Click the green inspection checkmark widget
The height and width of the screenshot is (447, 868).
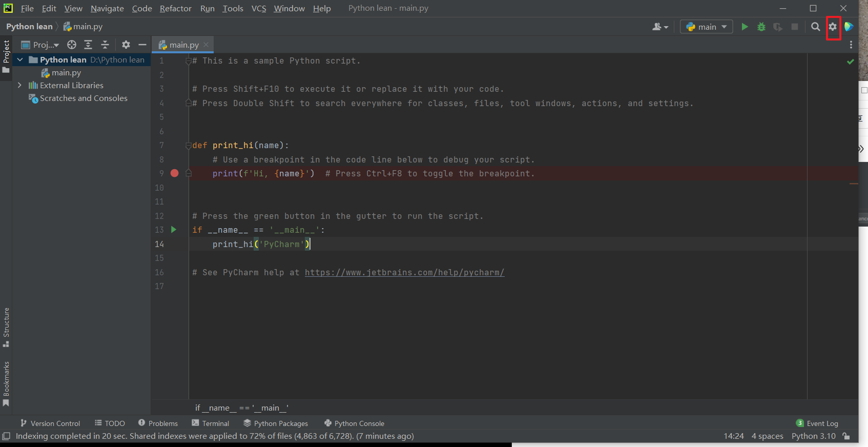pyautogui.click(x=851, y=62)
